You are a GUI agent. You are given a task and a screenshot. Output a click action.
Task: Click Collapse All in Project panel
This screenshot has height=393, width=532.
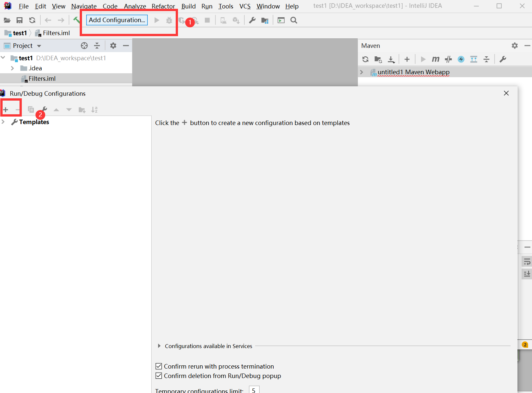[97, 46]
